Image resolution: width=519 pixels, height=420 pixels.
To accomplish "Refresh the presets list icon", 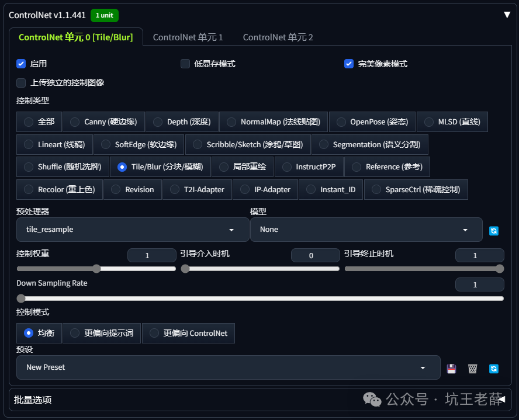I will pyautogui.click(x=493, y=369).
